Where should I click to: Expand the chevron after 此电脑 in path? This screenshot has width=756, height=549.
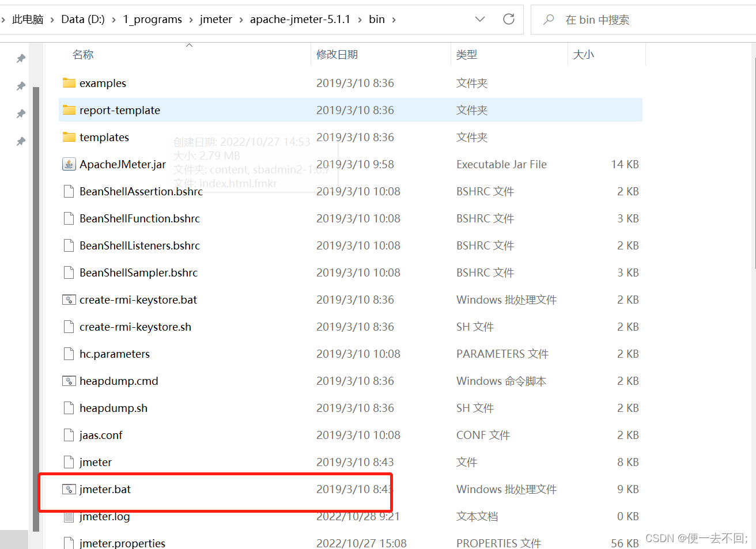click(52, 20)
